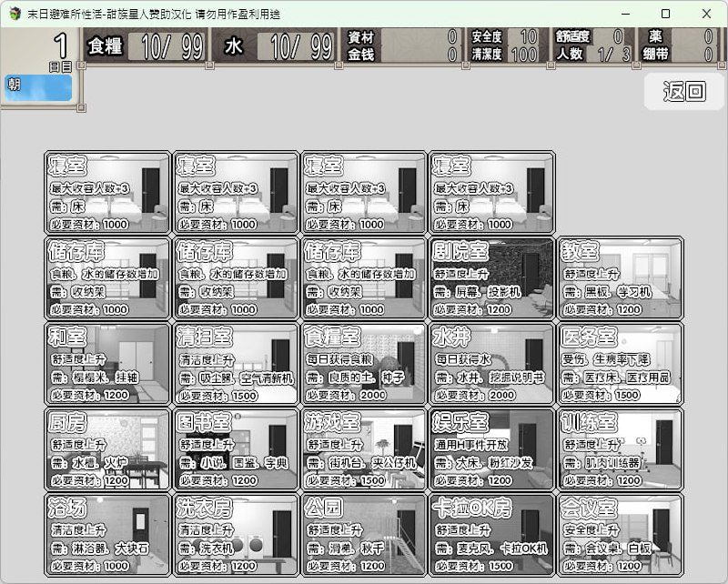The width and height of the screenshot is (728, 584).
Task: Build the 剧院室 theater room
Action: pyautogui.click(x=490, y=277)
